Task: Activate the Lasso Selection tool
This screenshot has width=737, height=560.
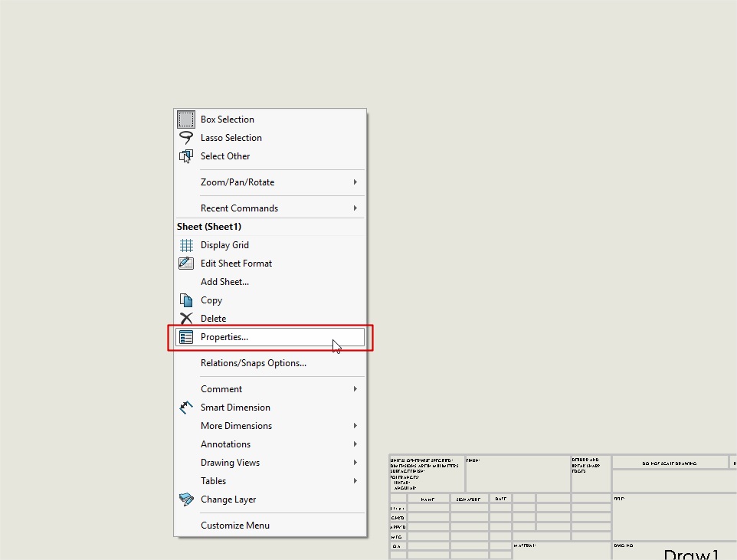Action: (x=186, y=138)
